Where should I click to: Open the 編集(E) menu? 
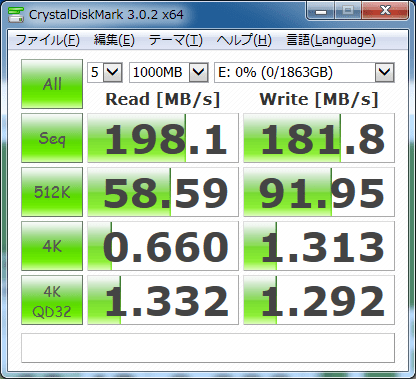pos(114,40)
